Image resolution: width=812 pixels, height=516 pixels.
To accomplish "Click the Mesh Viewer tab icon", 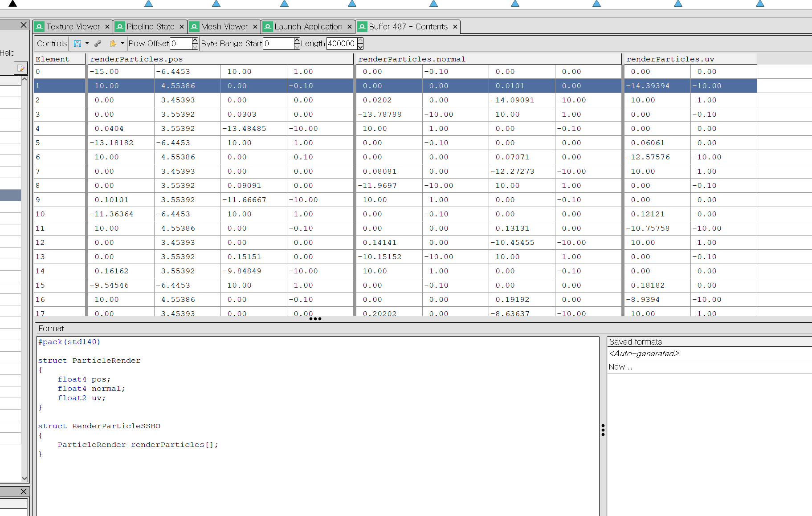I will point(194,27).
